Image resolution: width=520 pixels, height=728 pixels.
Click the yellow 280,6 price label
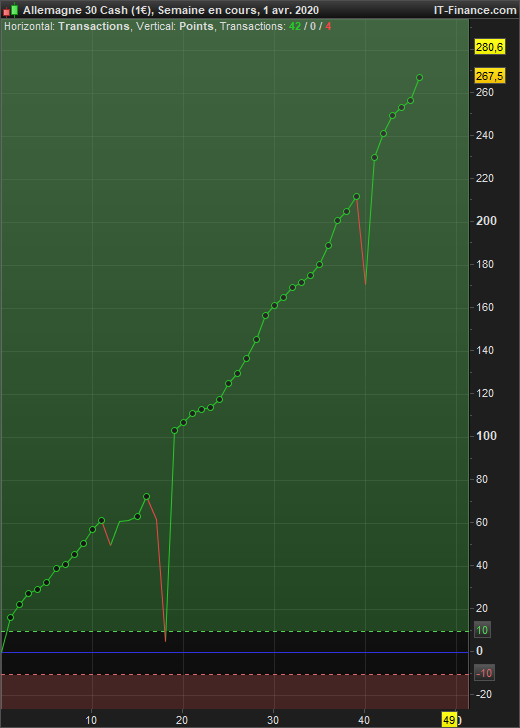coord(490,47)
